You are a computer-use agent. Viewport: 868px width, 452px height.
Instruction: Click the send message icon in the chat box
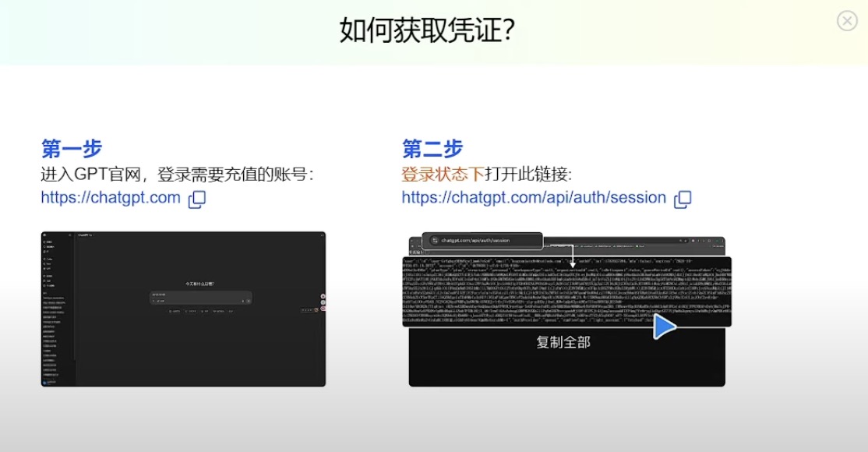[x=249, y=301]
